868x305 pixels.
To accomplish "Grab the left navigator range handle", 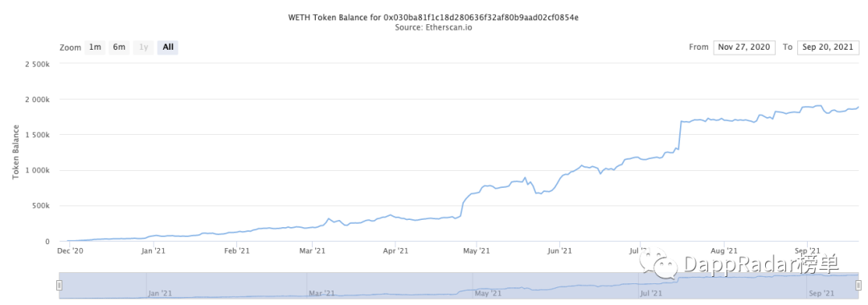I will tap(59, 286).
